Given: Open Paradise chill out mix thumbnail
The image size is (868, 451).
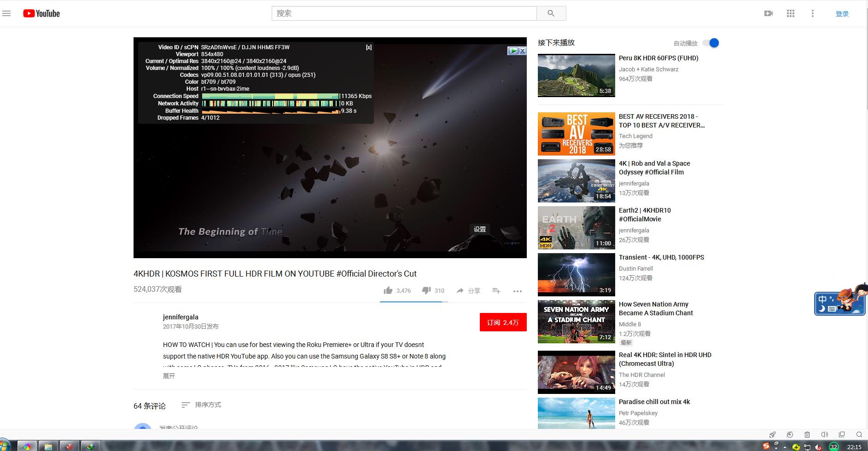Looking at the screenshot, I should (x=577, y=413).
